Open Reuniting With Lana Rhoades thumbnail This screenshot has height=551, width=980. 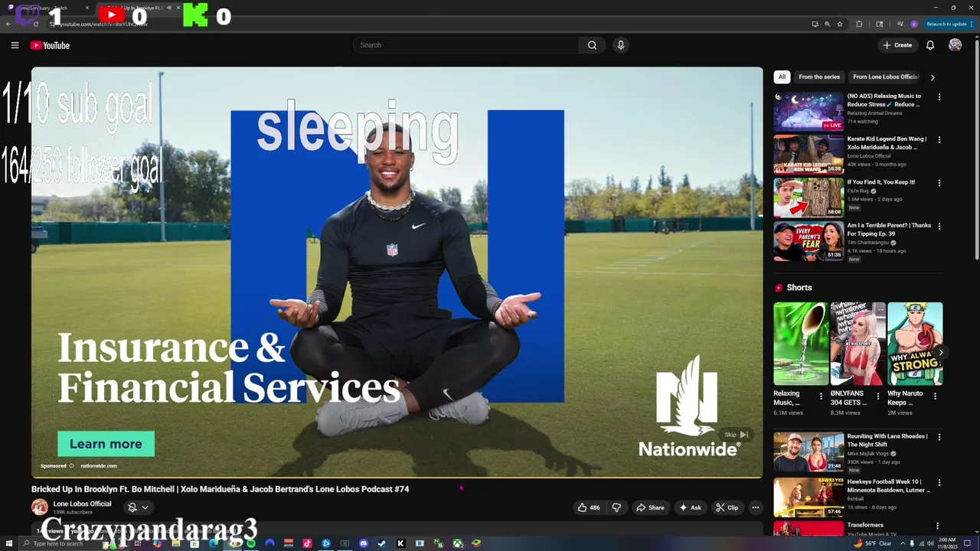[x=808, y=452]
